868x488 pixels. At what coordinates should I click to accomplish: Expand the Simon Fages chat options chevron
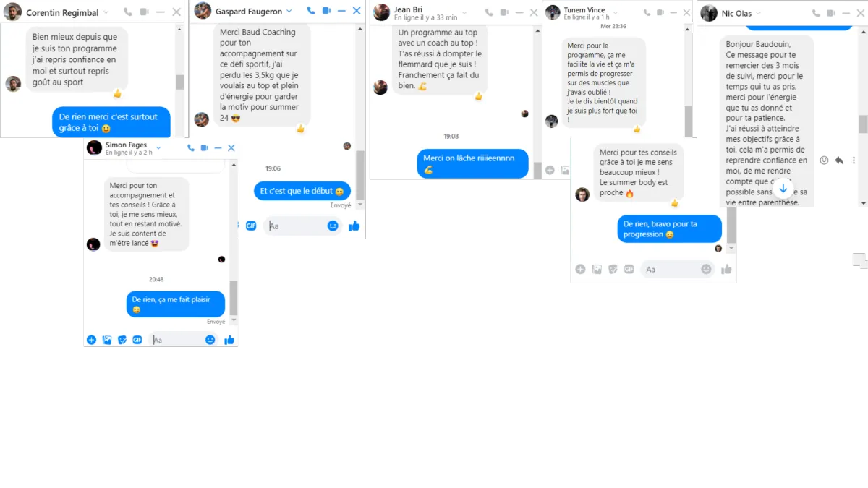pos(158,148)
